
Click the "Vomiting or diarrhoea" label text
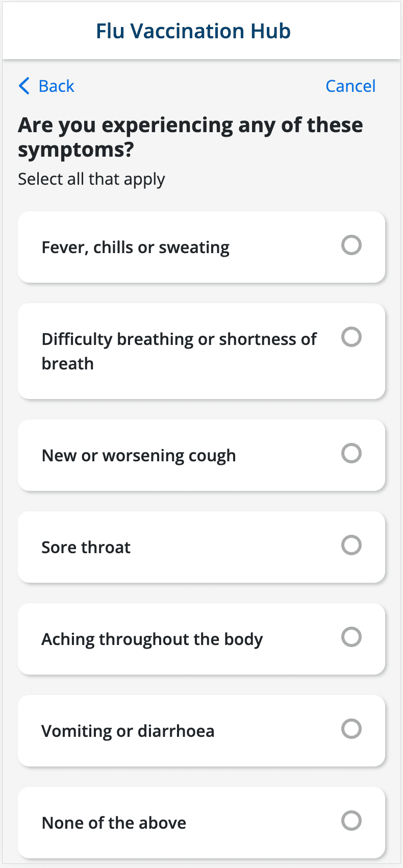(128, 731)
